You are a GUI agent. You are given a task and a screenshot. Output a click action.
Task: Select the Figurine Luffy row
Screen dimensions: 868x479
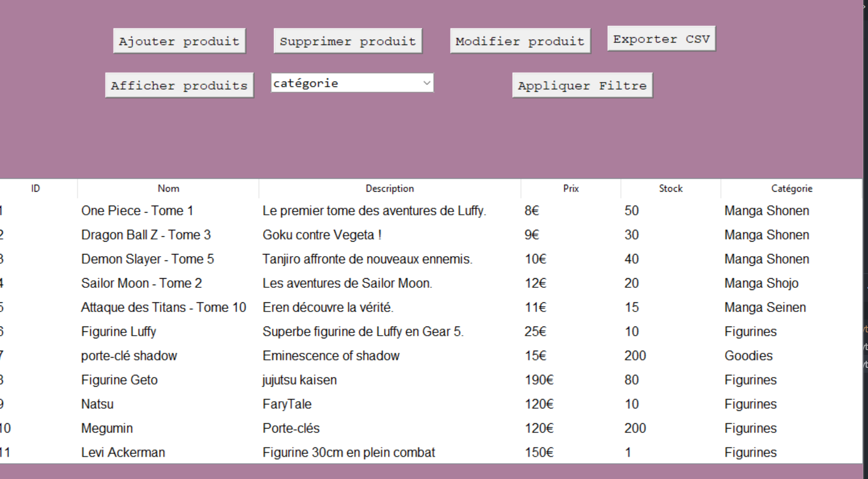431,331
